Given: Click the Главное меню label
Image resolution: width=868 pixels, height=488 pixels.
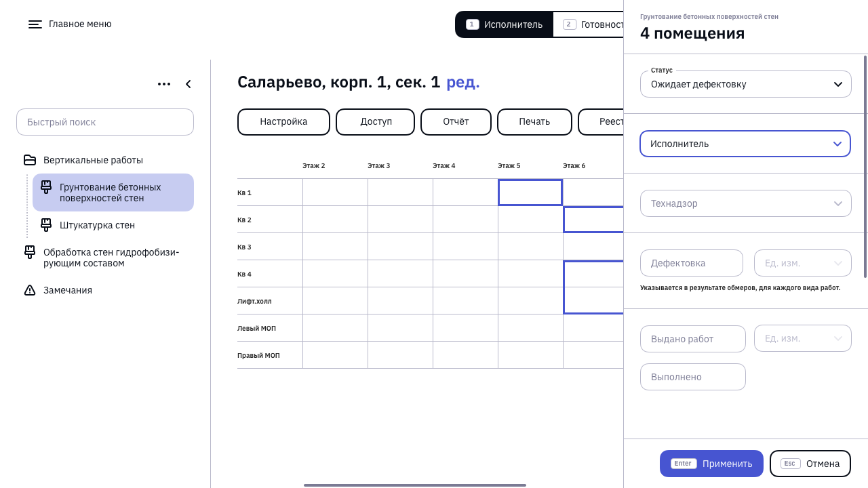Looking at the screenshot, I should pos(80,24).
